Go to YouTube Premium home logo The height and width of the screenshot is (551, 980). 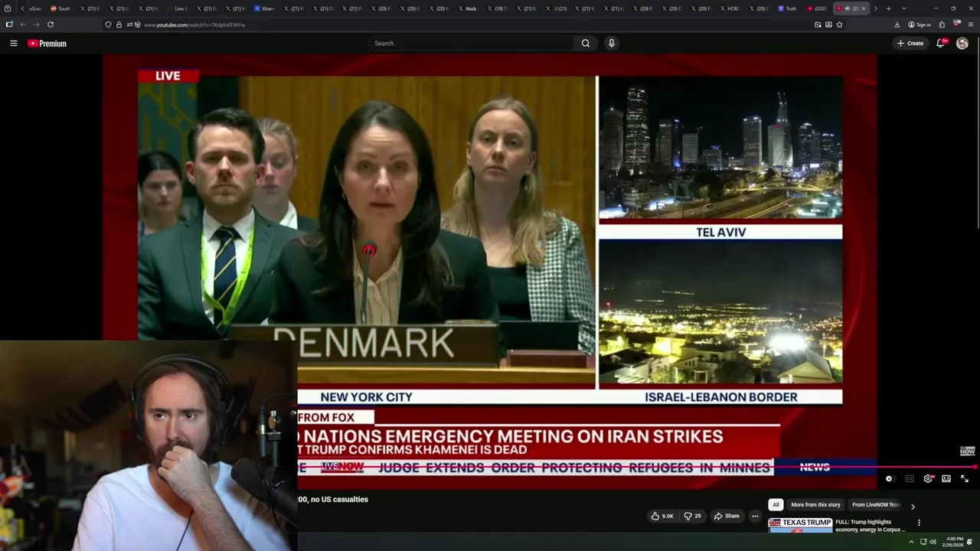[x=47, y=44]
